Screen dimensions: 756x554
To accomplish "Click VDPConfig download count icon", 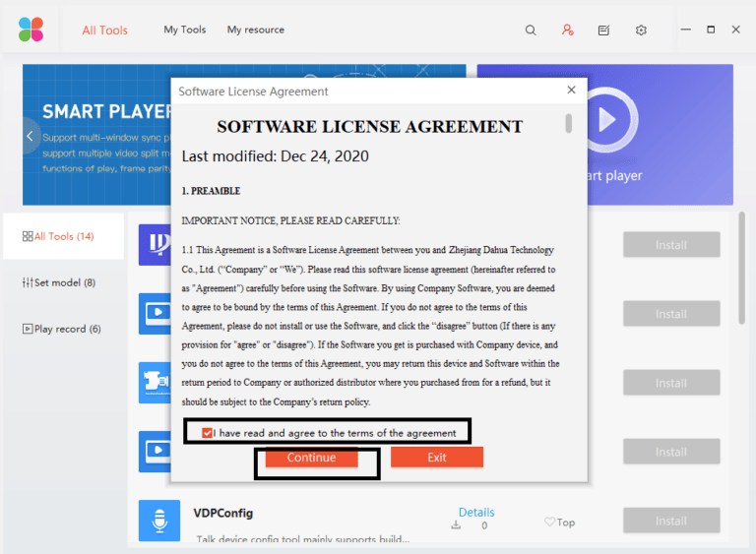I will click(457, 525).
